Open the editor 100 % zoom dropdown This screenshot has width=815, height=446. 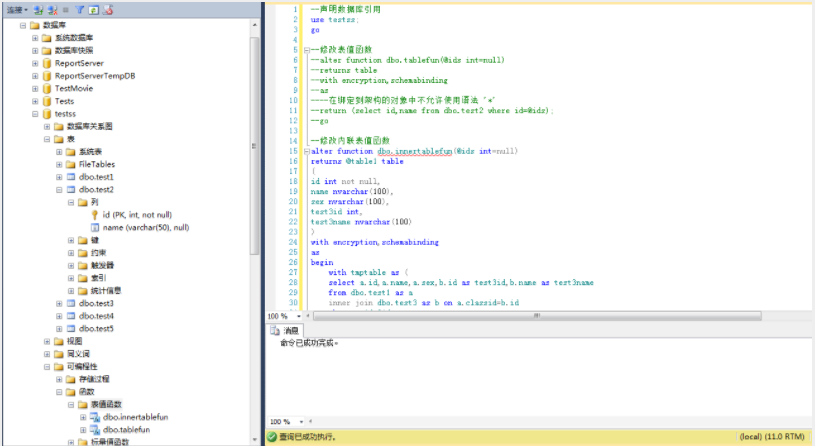tap(299, 316)
